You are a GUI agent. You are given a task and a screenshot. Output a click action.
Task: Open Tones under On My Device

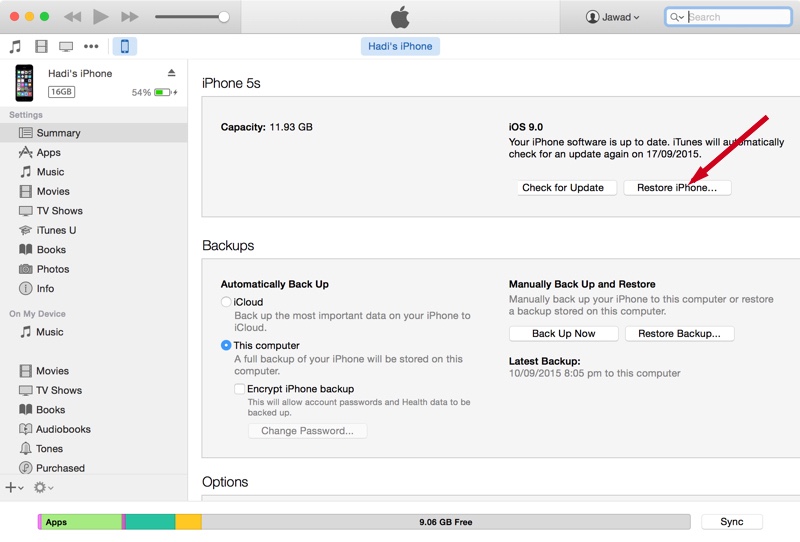coord(94,448)
